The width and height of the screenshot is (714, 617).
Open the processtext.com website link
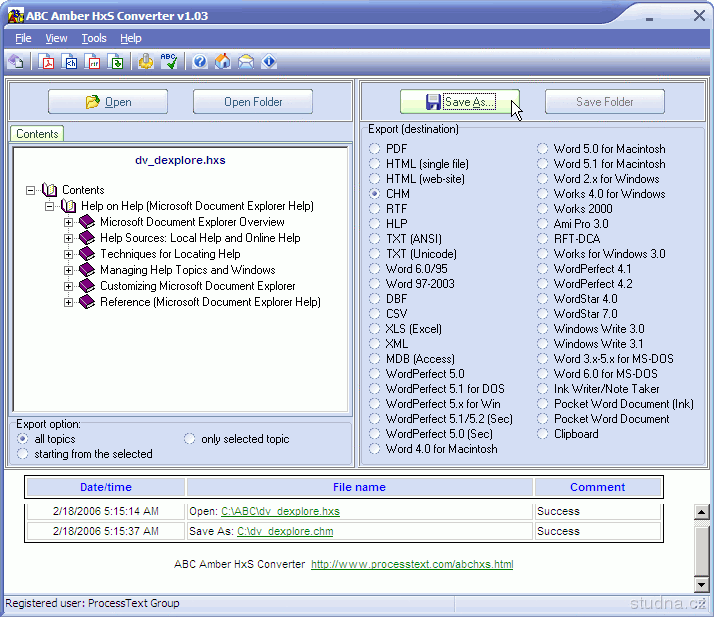(x=412, y=564)
